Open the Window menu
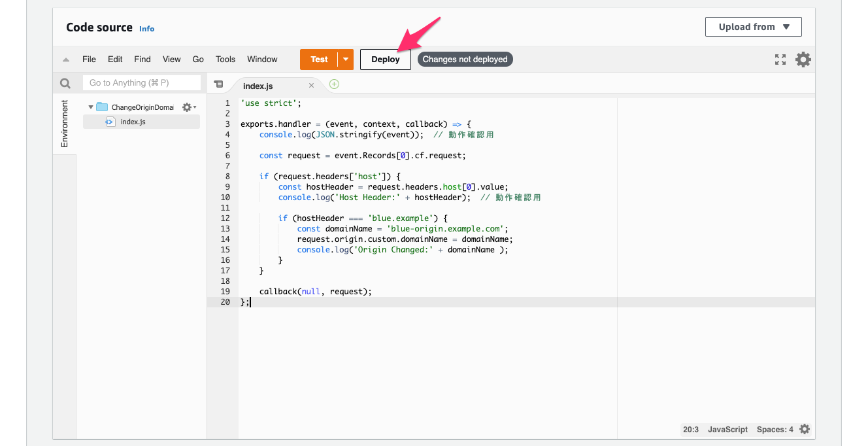This screenshot has height=446, width=868. click(x=263, y=60)
